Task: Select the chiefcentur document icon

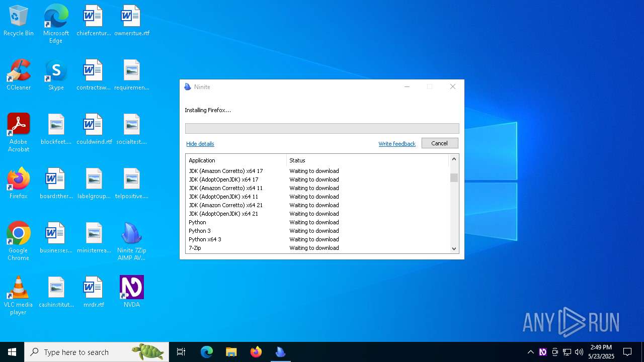Action: pyautogui.click(x=94, y=21)
